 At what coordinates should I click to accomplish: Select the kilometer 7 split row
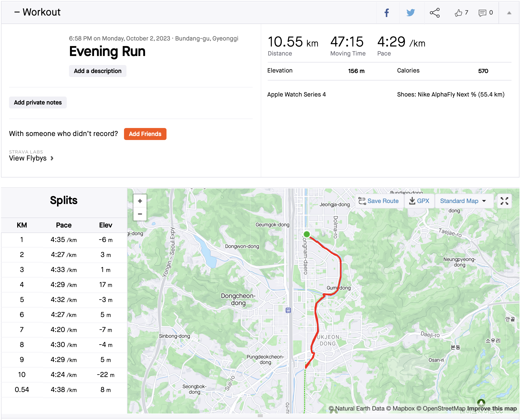[x=64, y=330]
